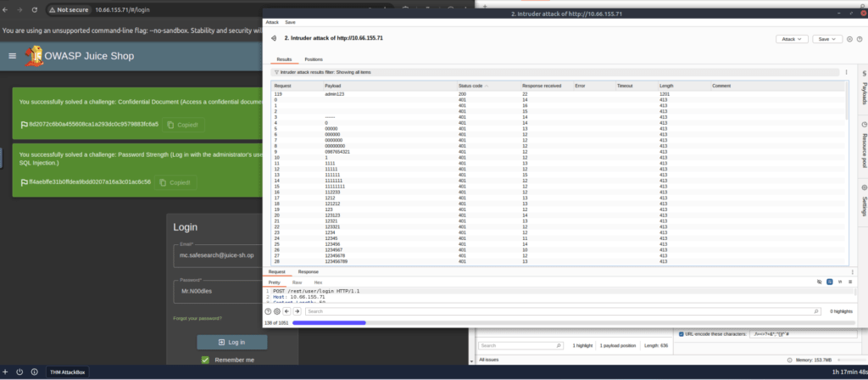Image resolution: width=868 pixels, height=380 pixels.
Task: Click the browser back arrow
Action: (6, 10)
